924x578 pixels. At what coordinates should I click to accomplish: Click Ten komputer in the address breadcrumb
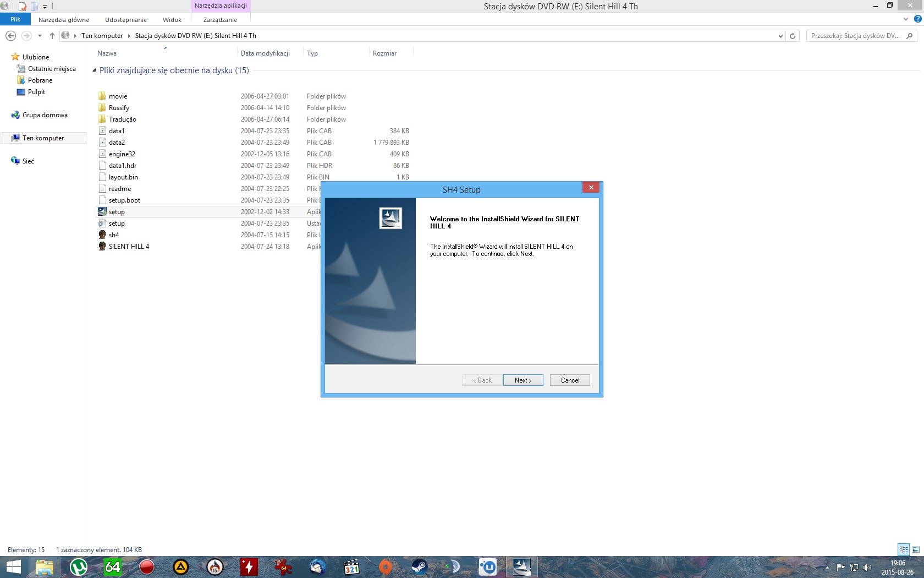tap(102, 36)
